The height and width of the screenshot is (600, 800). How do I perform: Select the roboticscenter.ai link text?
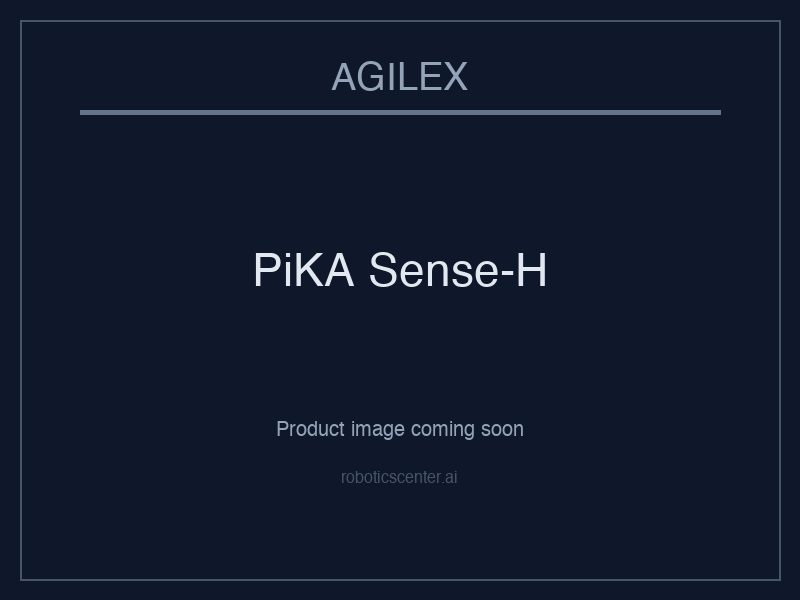click(x=399, y=477)
